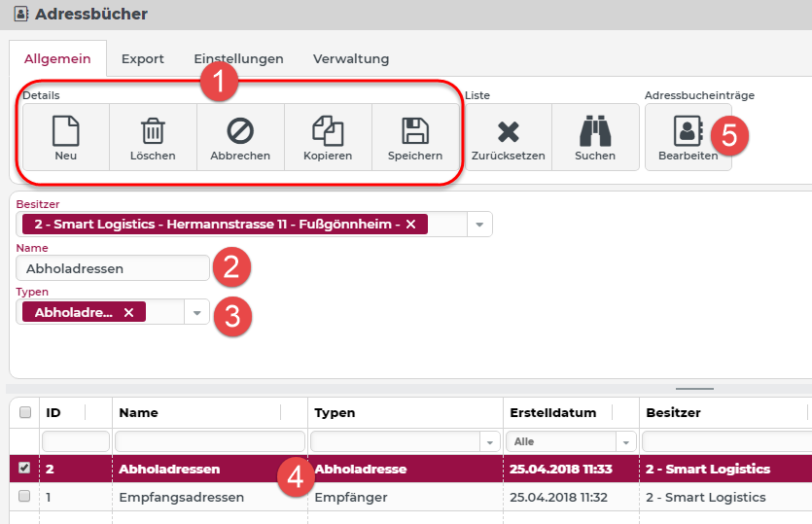Remove the Smart Logistics owner tag

[x=410, y=225]
